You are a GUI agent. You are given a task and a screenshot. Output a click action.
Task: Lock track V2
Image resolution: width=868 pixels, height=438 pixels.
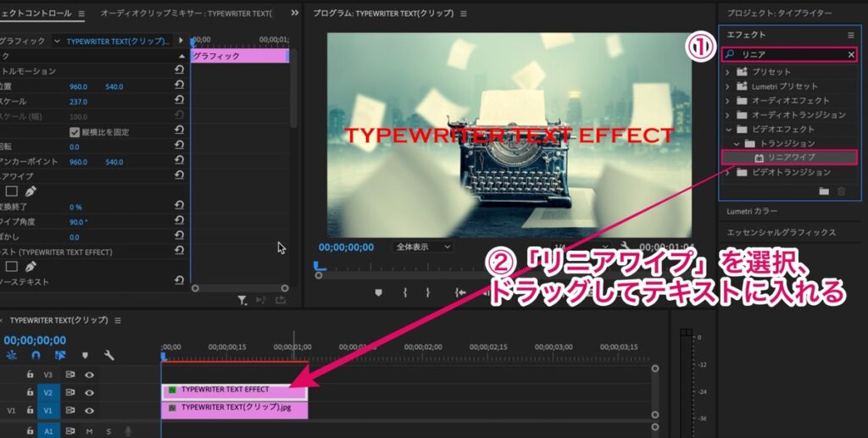[x=31, y=392]
